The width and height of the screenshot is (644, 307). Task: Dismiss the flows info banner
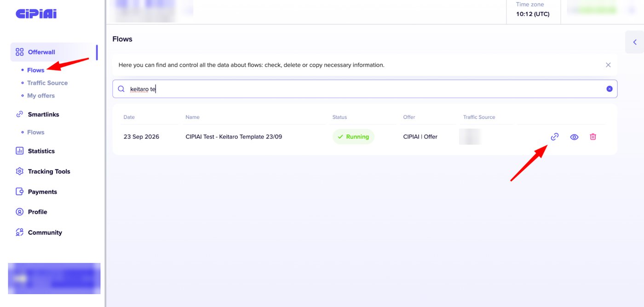point(608,65)
